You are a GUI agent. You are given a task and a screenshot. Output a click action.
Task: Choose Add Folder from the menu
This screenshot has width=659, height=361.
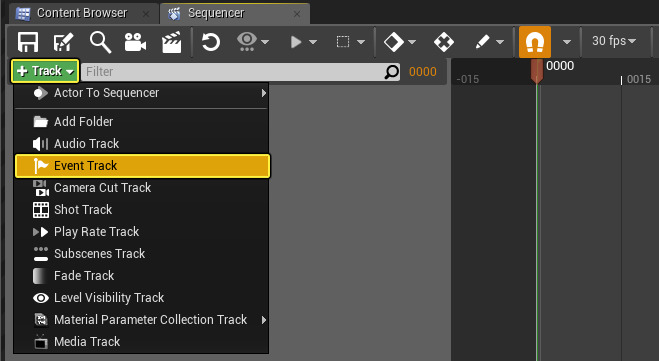[x=142, y=122]
